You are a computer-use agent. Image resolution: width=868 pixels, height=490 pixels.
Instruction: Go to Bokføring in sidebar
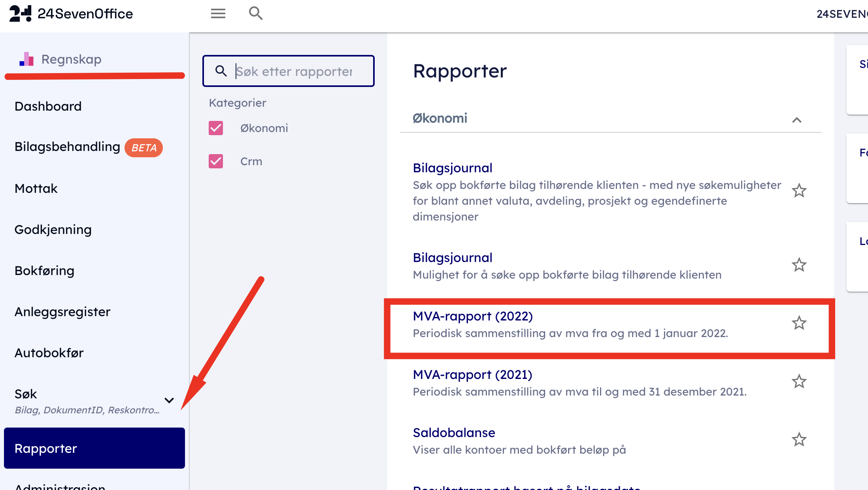(45, 271)
